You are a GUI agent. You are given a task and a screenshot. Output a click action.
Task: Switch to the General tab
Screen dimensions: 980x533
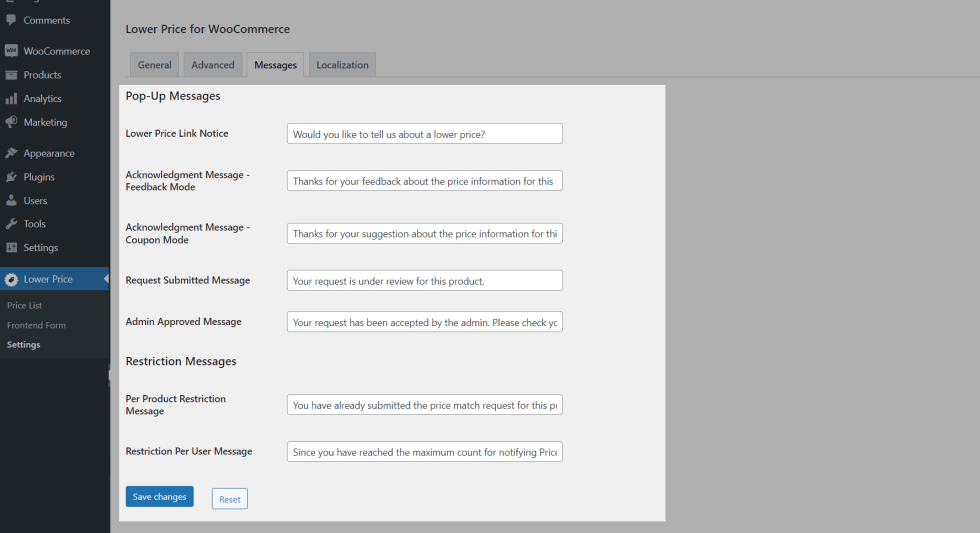pyautogui.click(x=154, y=65)
